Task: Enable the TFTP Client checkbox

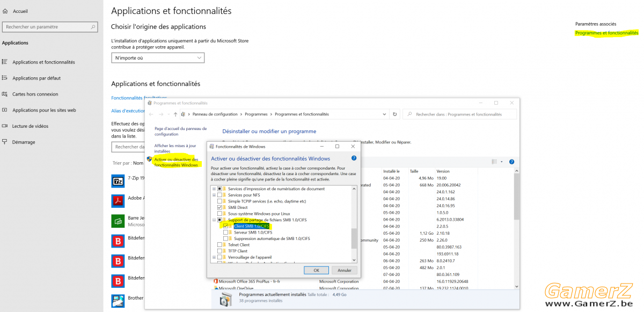Action: tap(219, 251)
